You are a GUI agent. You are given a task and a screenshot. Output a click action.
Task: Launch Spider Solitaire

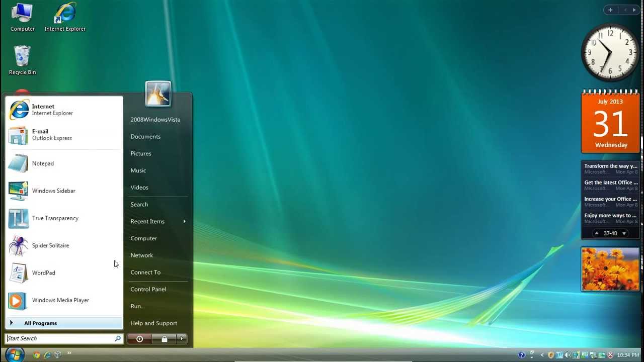(64, 245)
